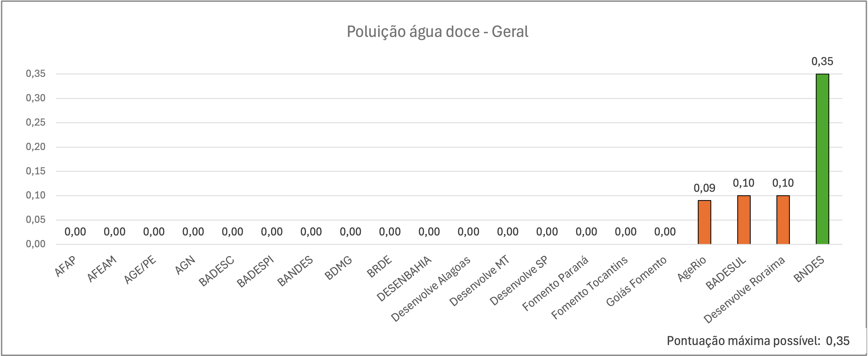Select the Desenvolve Alagoas axis label
868x356 pixels.
tap(431, 289)
